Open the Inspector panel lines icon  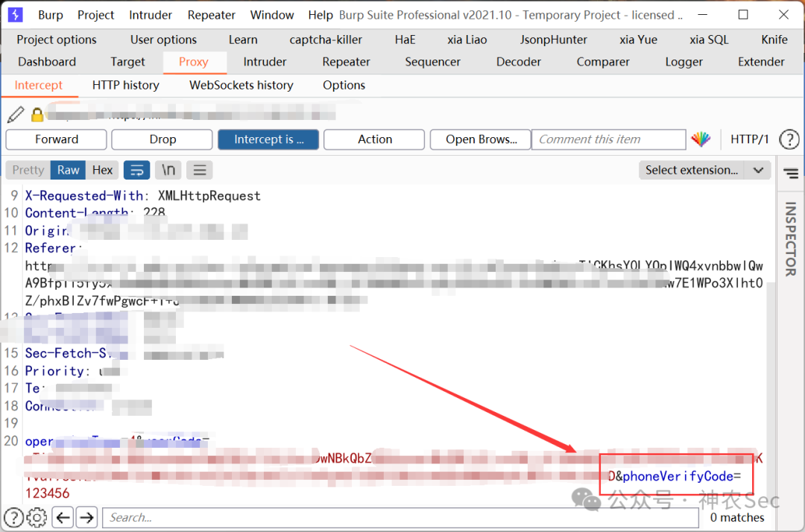(791, 174)
